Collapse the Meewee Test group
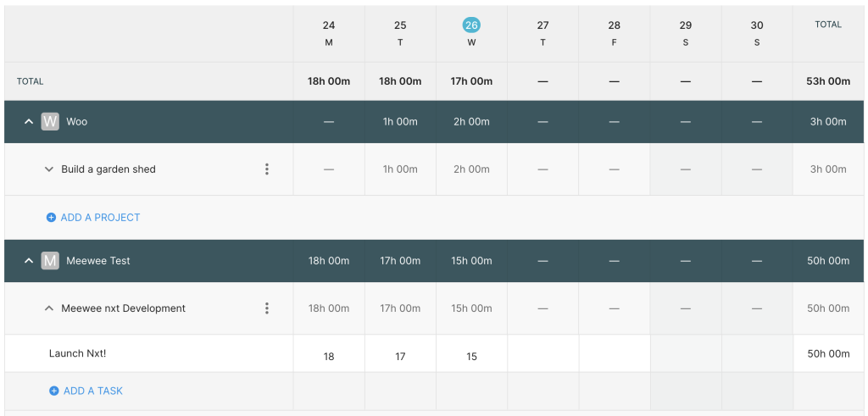 pyautogui.click(x=29, y=261)
